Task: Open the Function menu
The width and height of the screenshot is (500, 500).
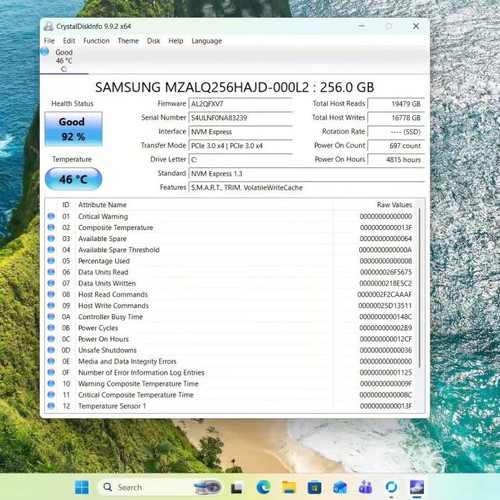Action: tap(96, 41)
